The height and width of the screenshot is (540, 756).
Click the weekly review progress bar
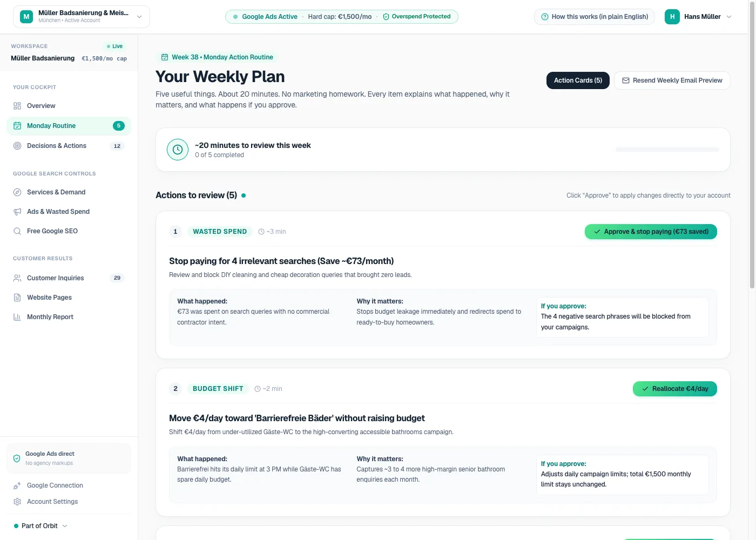(x=667, y=150)
